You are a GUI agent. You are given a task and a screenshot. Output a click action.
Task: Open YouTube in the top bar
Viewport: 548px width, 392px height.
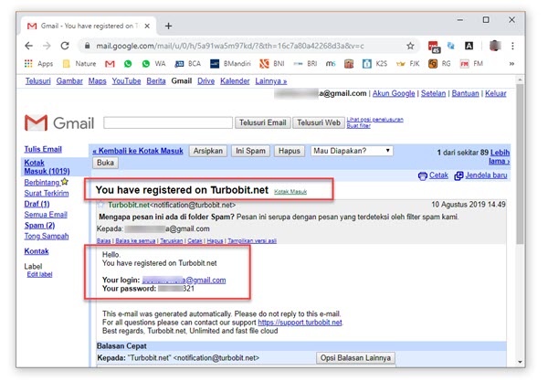126,81
